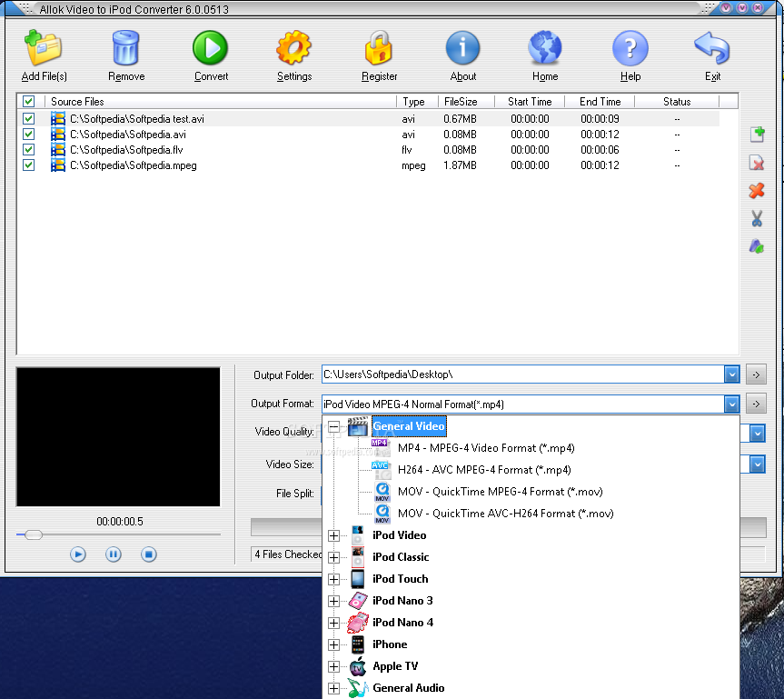
Task: Click the film icon of Softpedia.flv
Action: coord(58,150)
